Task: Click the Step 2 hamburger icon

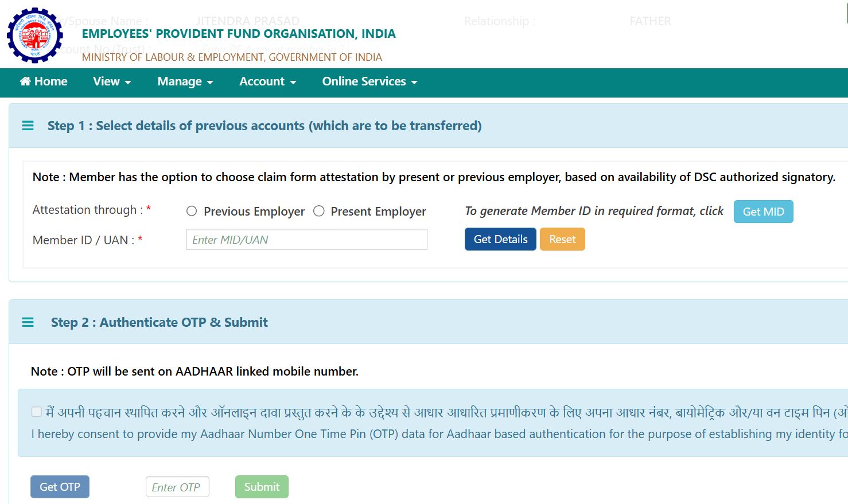Action: click(x=28, y=322)
